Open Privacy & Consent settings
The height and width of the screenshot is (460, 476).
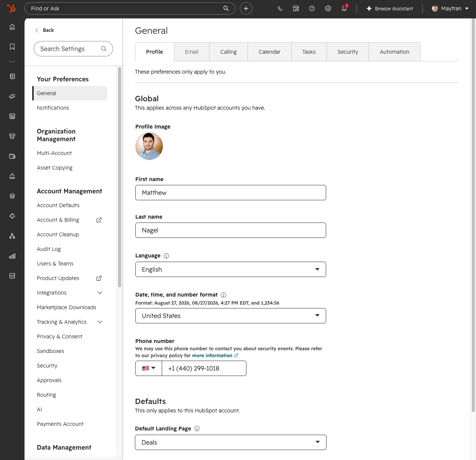click(59, 336)
